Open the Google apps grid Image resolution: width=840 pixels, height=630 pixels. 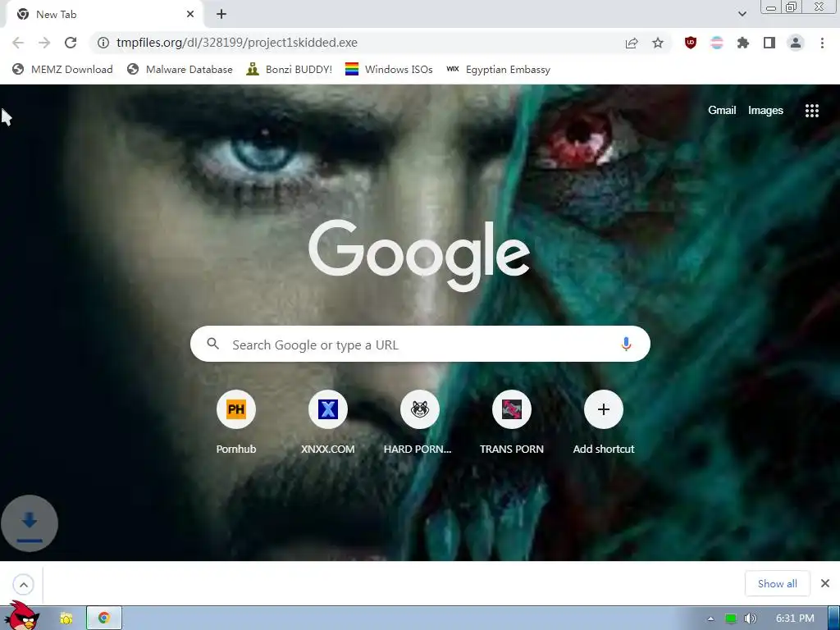pos(811,111)
